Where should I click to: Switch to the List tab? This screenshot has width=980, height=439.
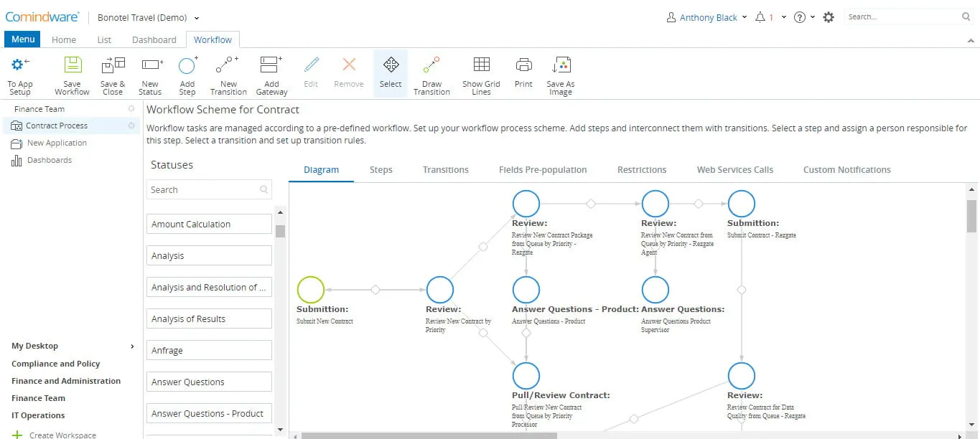pos(104,40)
